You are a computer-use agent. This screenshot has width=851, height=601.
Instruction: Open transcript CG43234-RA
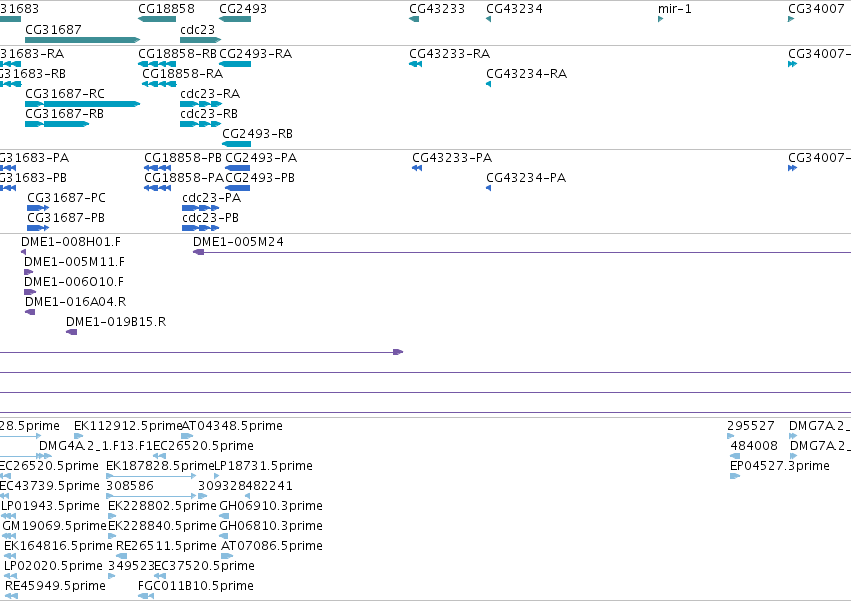(526, 74)
